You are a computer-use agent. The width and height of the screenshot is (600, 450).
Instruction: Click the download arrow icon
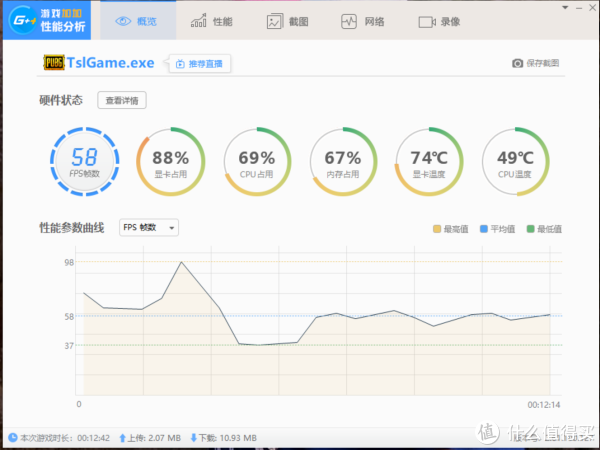194,438
